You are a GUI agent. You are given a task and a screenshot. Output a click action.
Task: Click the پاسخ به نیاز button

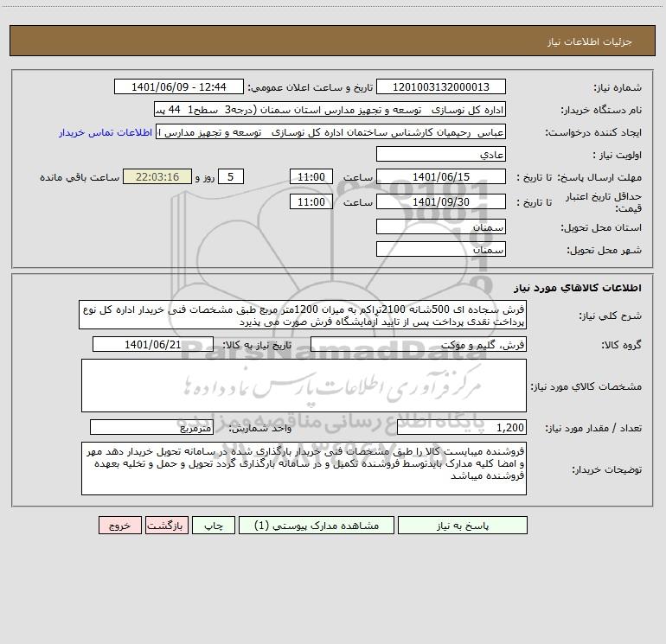click(463, 526)
